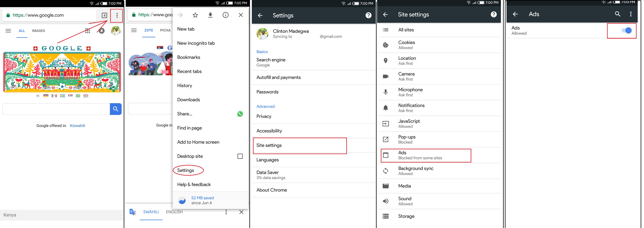644x228 pixels.
Task: Open the Google apps grid icon
Action: coord(87,31)
